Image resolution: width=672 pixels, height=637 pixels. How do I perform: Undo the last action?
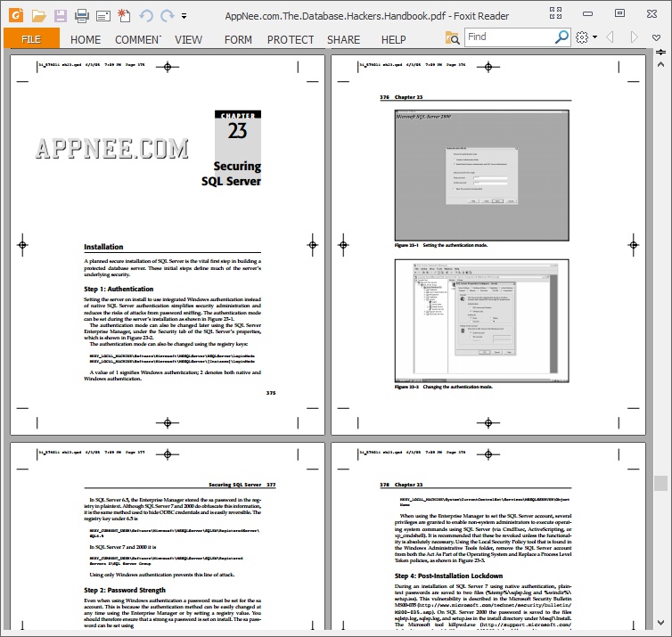pos(145,16)
